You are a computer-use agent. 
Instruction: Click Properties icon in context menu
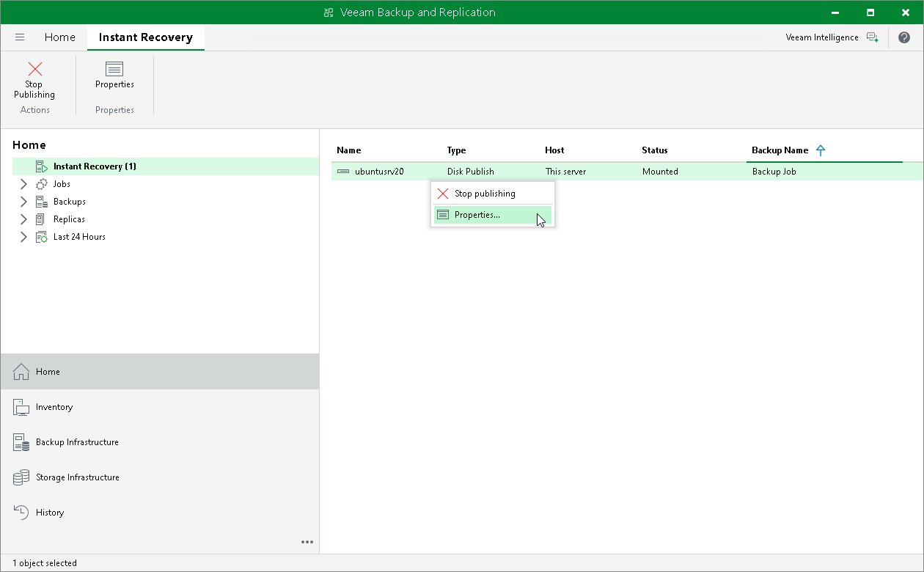click(x=442, y=215)
